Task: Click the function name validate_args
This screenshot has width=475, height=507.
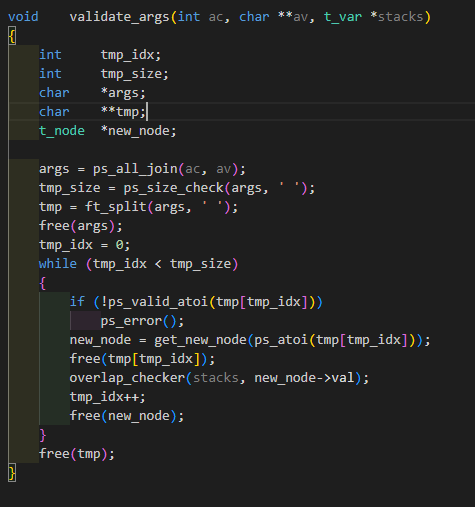Action: [x=120, y=17]
